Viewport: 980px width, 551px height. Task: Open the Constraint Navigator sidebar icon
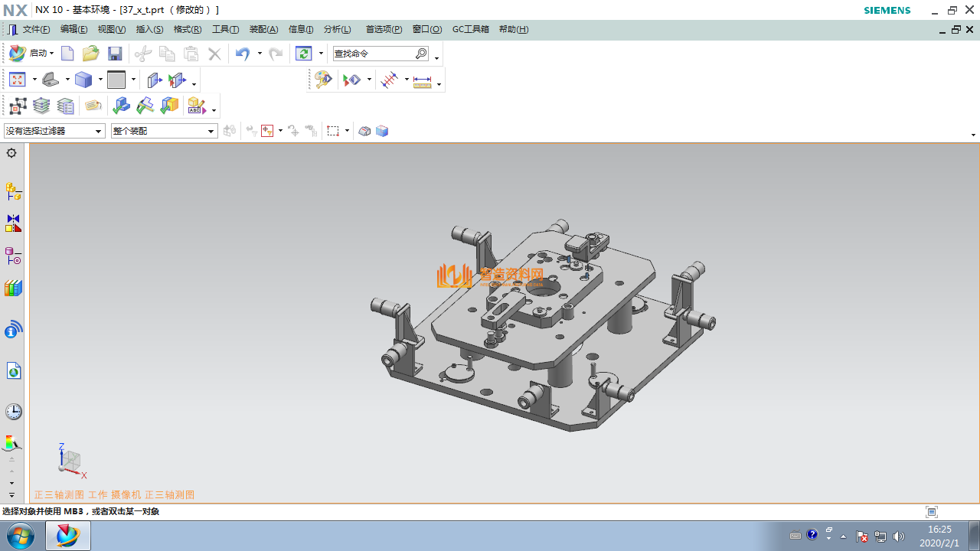click(13, 223)
